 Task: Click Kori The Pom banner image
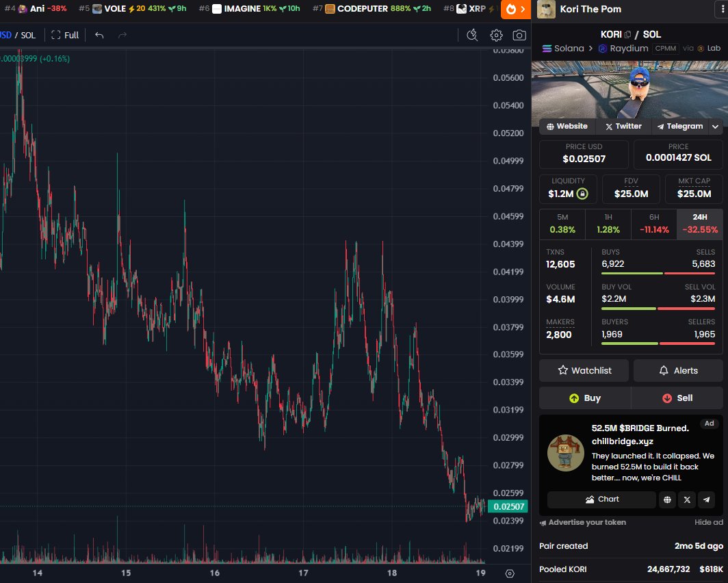tap(629, 90)
